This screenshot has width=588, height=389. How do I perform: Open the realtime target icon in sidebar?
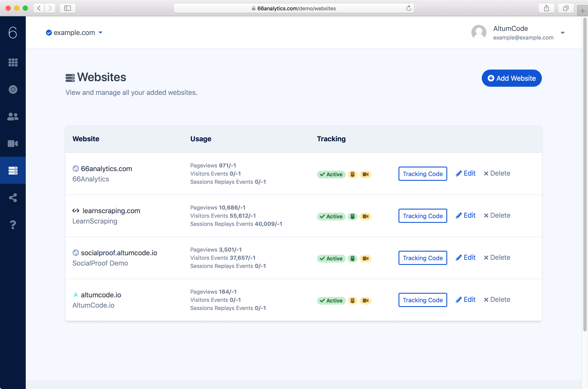point(13,89)
